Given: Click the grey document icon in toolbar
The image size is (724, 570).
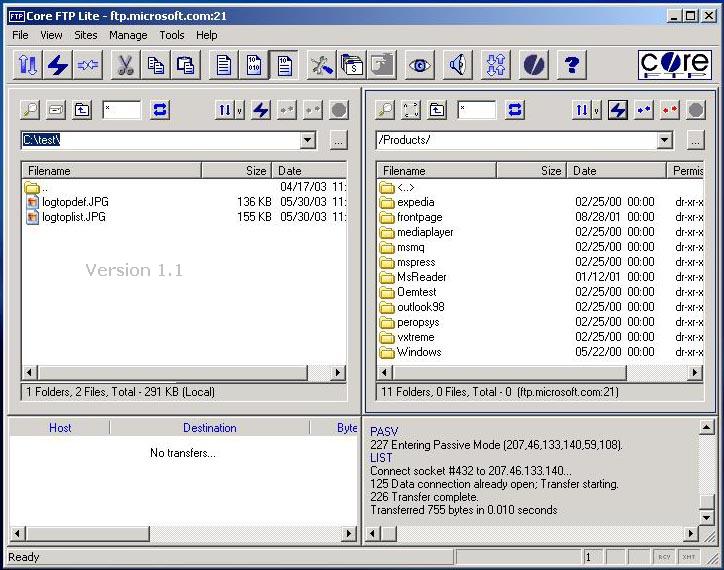Looking at the screenshot, I should 381,65.
